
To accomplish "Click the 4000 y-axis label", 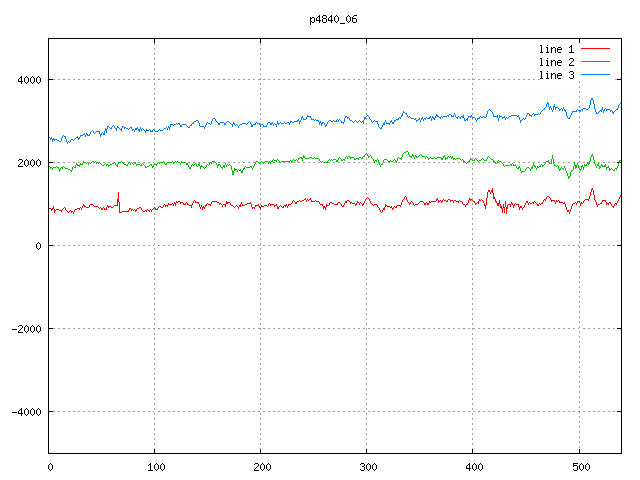I will pyautogui.click(x=29, y=80).
